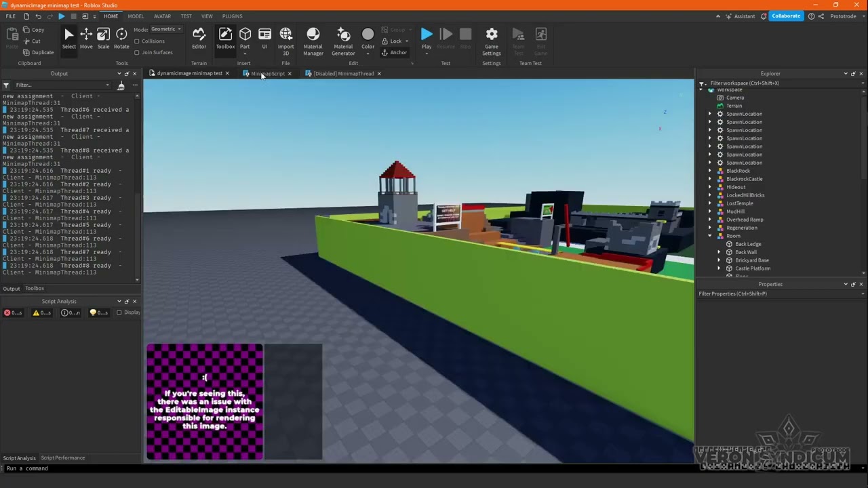Select the Move tool in the ribbon

point(86,39)
